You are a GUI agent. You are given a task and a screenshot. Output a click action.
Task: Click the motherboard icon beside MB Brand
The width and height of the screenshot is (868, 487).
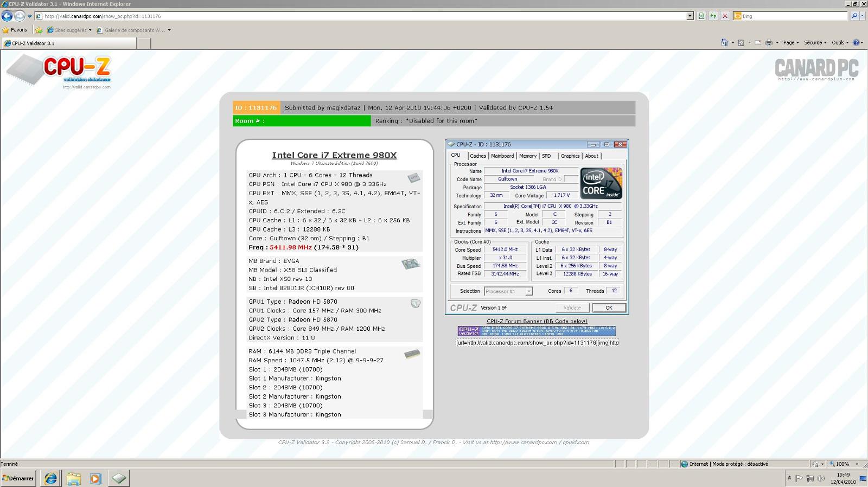click(411, 264)
